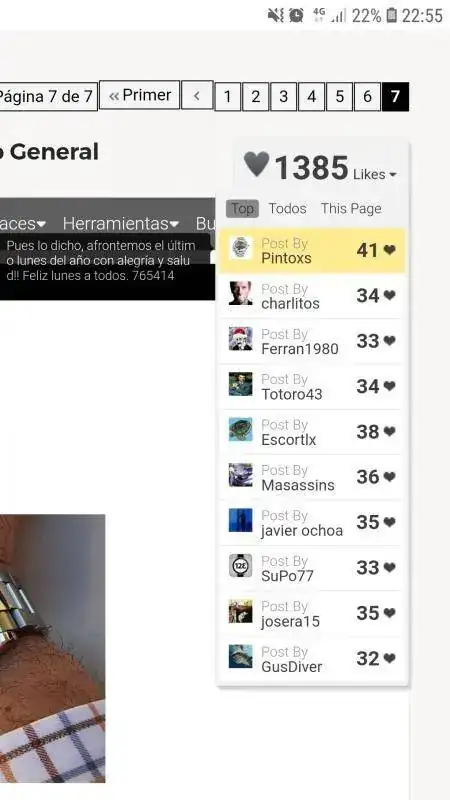Image resolution: width=450 pixels, height=800 pixels.
Task: Go to the « Primer first page button
Action: [x=139, y=95]
